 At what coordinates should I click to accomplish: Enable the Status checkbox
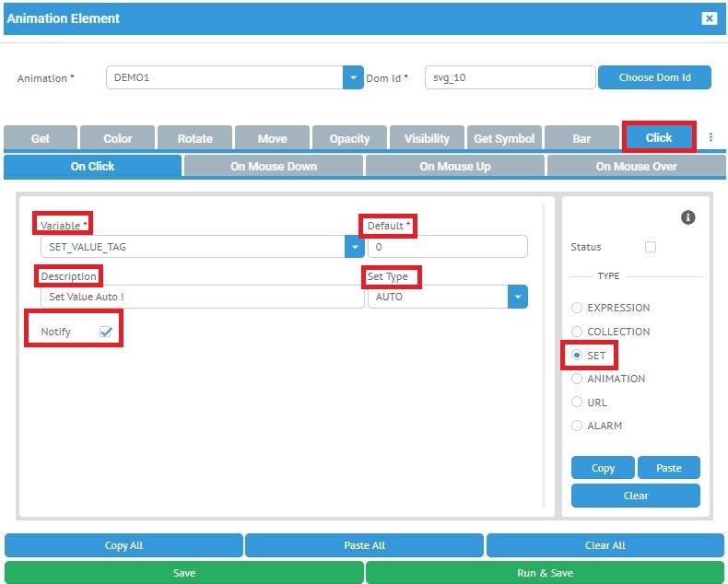pos(651,247)
